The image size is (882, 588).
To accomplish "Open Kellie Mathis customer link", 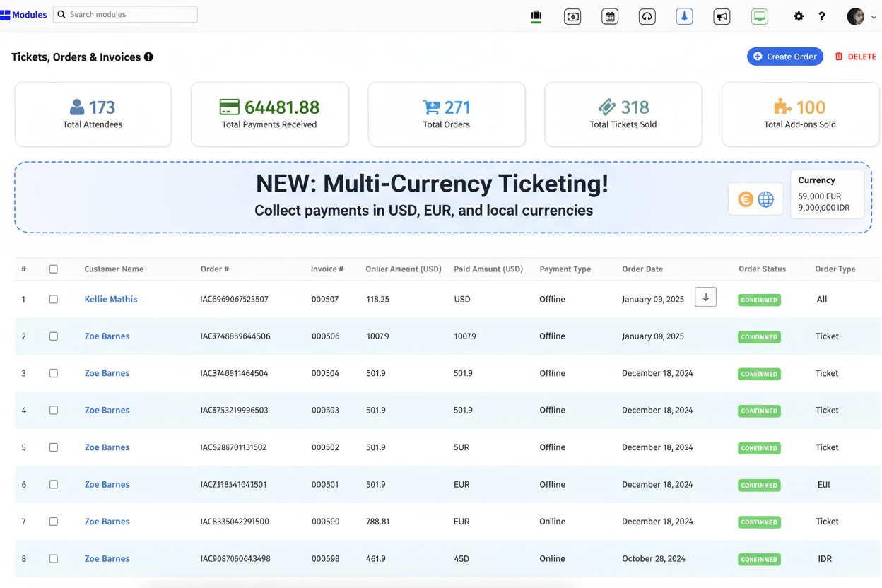I will (x=111, y=300).
